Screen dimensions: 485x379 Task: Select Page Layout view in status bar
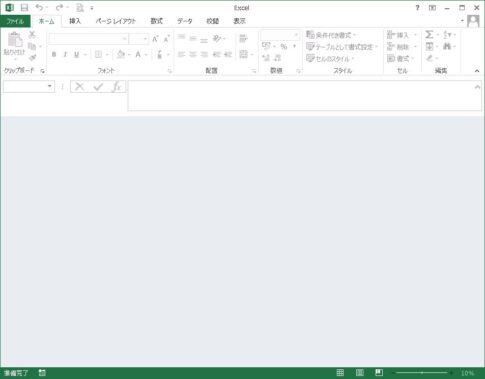360,372
